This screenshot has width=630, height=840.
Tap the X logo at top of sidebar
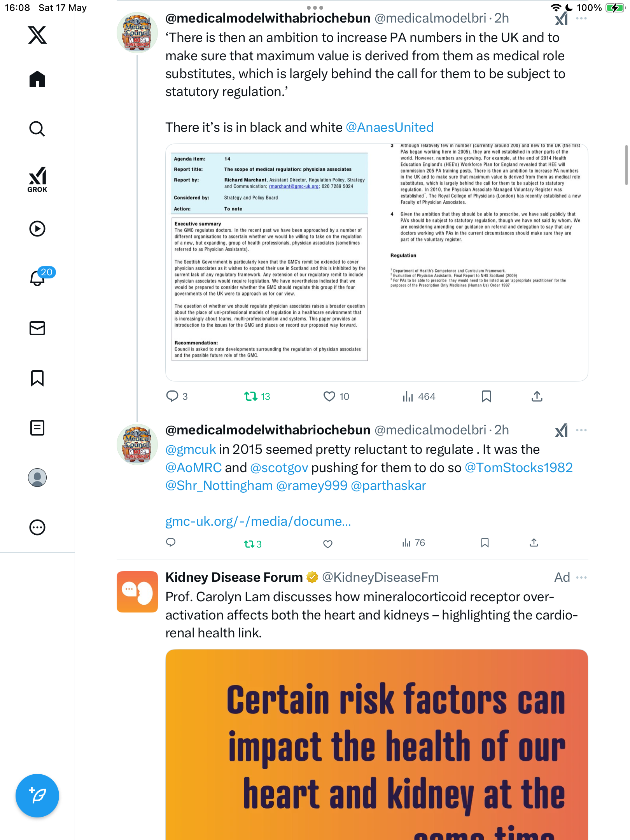pyautogui.click(x=37, y=35)
